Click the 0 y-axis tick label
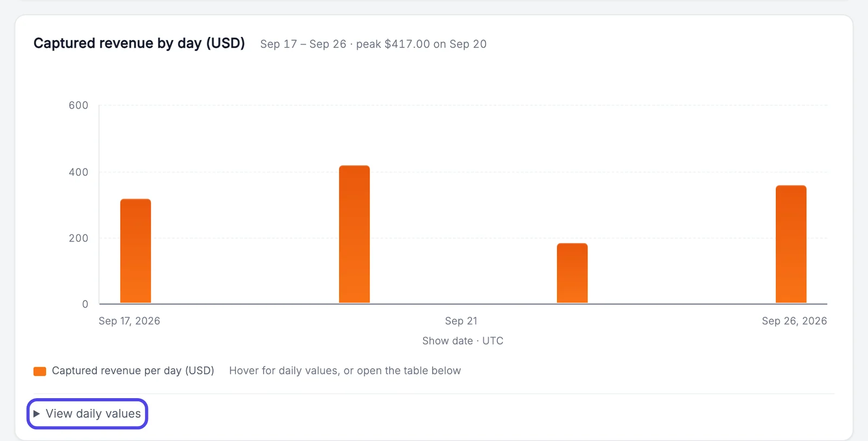 click(85, 304)
